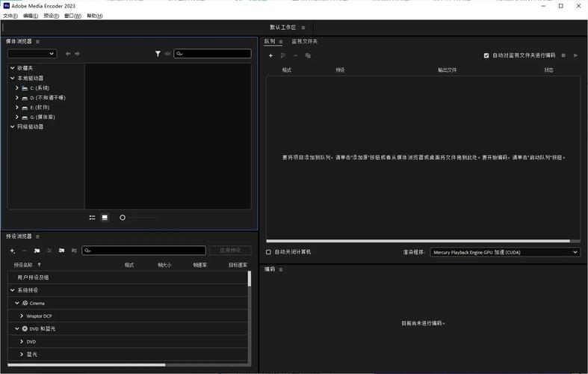Open the 编码 panel menu icon
Screen dimensions: 588x374
click(281, 269)
